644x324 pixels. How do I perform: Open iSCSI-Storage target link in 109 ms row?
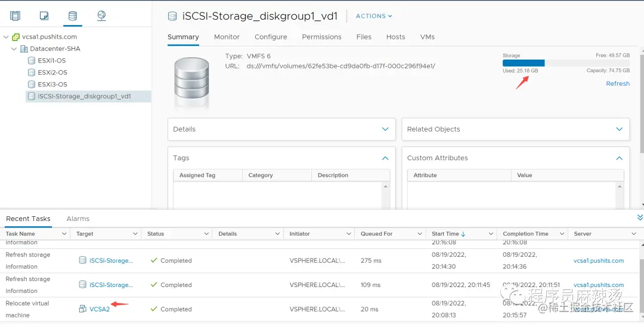click(112, 285)
